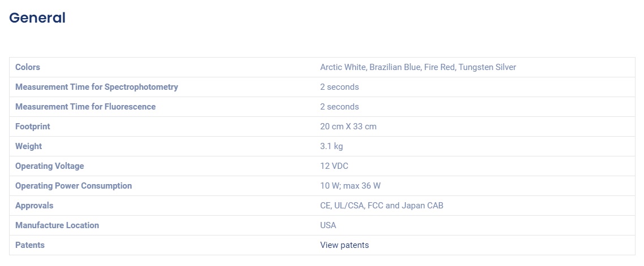The width and height of the screenshot is (644, 266).
Task: Open the View patents link
Action: click(x=344, y=245)
